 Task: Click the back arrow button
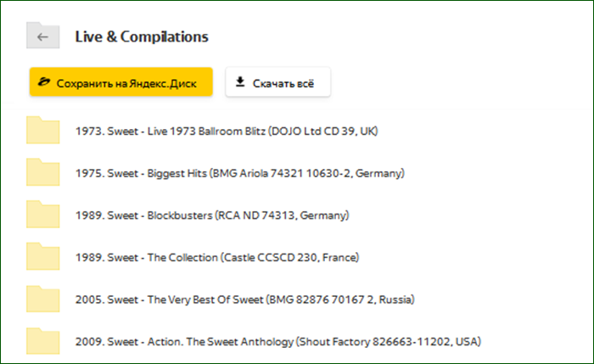(42, 37)
